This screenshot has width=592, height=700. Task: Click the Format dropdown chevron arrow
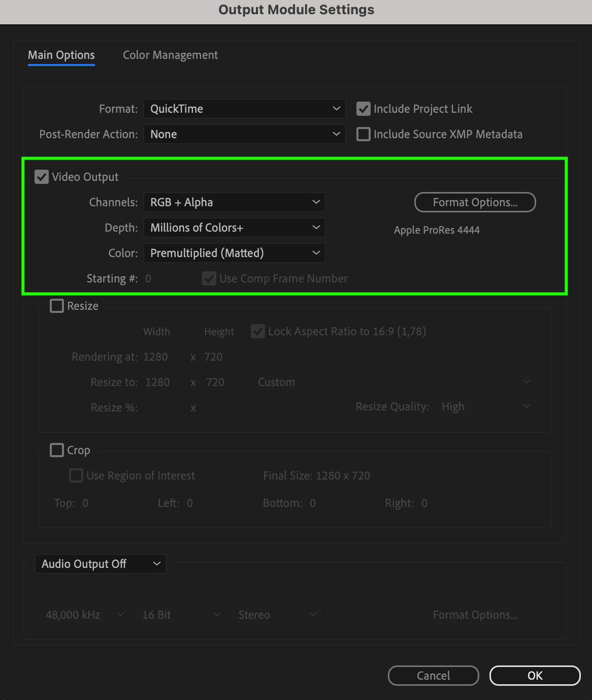336,109
